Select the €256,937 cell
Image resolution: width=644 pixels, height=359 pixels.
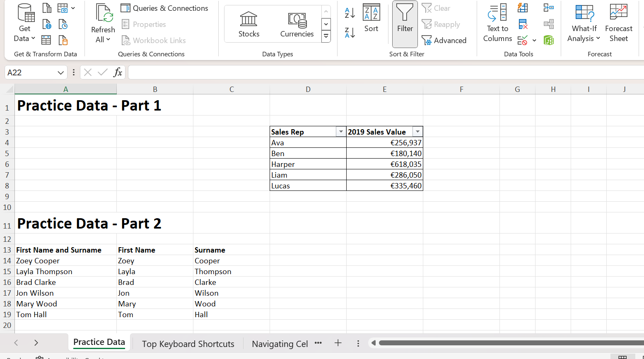pyautogui.click(x=384, y=142)
